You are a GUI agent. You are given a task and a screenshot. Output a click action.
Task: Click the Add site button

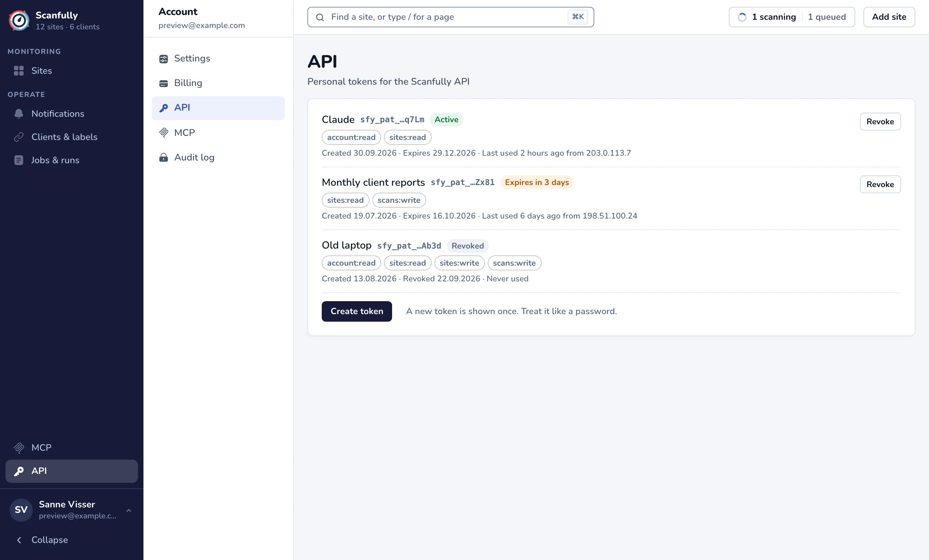point(889,17)
